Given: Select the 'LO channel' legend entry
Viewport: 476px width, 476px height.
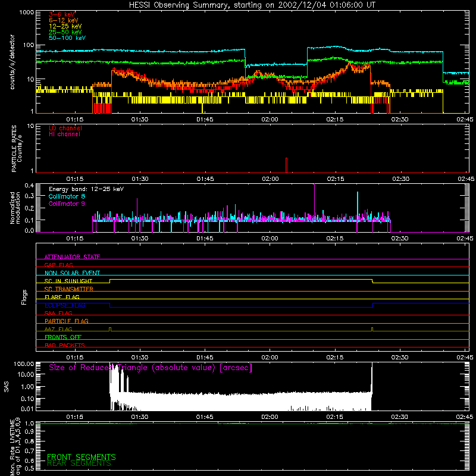Looking at the screenshot, I should [x=65, y=128].
